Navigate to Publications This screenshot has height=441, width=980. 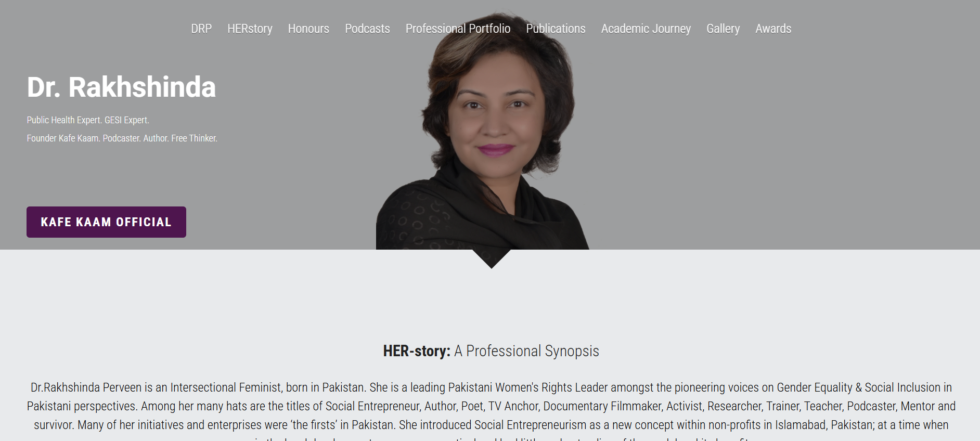pos(556,29)
